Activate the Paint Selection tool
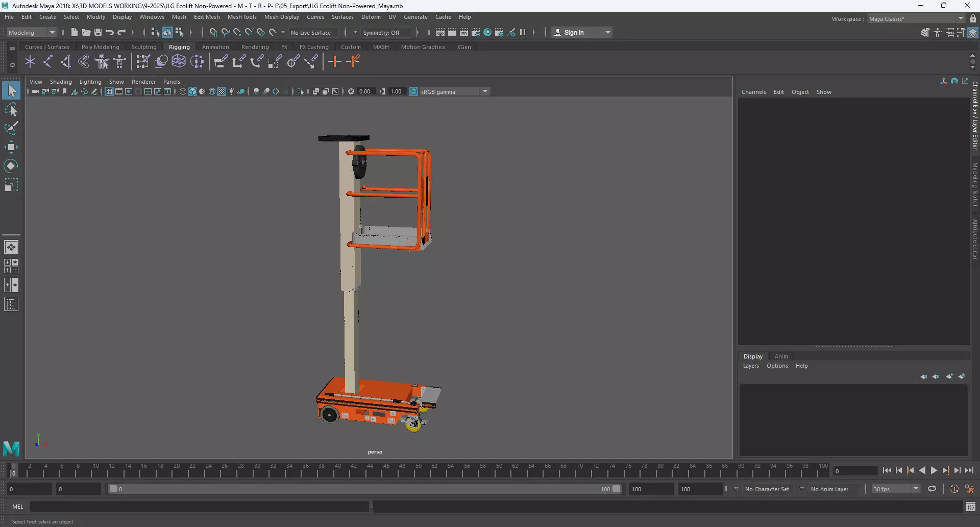This screenshot has width=980, height=527. pos(11,128)
